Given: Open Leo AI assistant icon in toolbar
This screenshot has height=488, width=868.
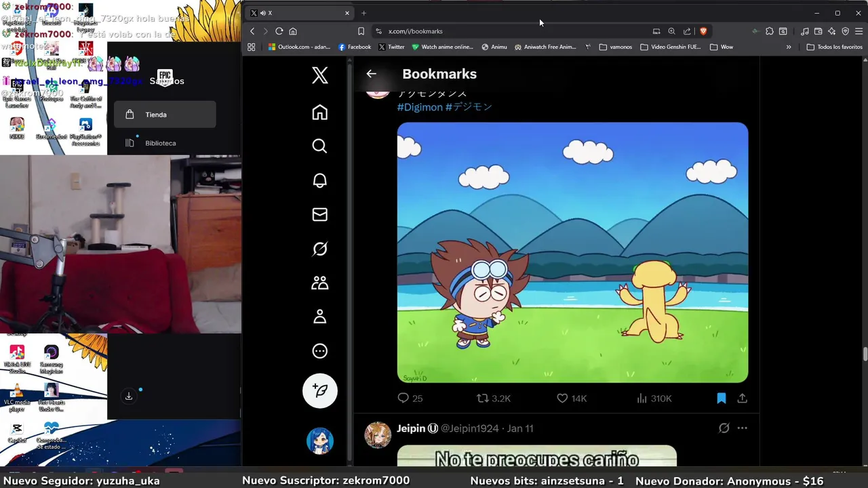Looking at the screenshot, I should pos(831,31).
